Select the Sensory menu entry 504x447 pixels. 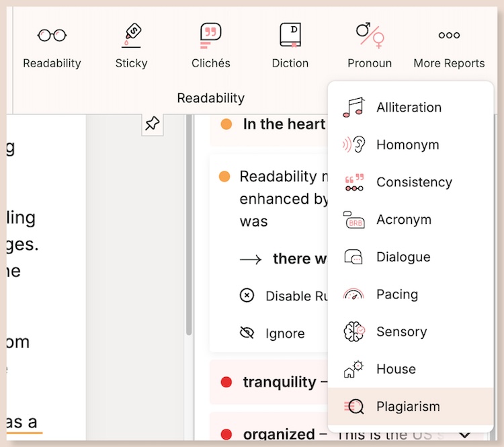click(411, 331)
